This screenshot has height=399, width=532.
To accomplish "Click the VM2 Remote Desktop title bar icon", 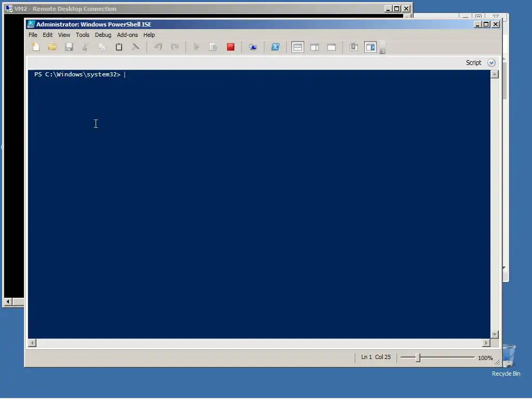I will [x=9, y=9].
